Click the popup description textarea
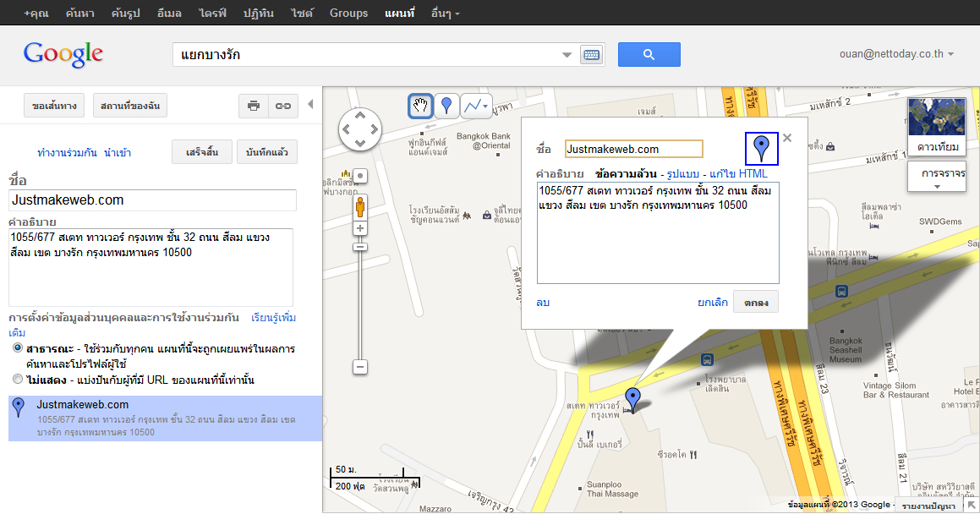 pos(658,233)
